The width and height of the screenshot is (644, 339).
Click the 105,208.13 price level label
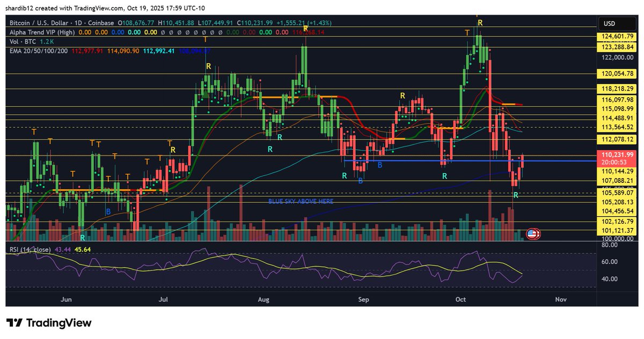(x=618, y=202)
